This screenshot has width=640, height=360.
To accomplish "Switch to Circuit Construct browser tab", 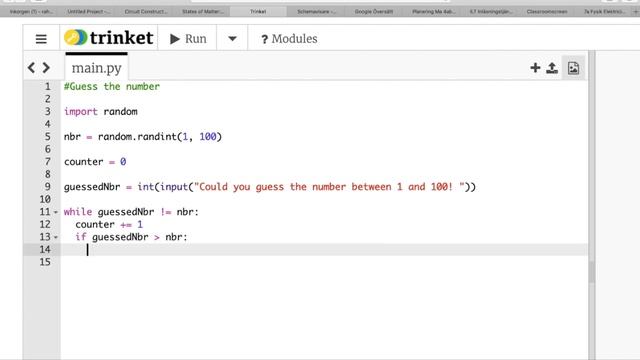I will click(146, 11).
